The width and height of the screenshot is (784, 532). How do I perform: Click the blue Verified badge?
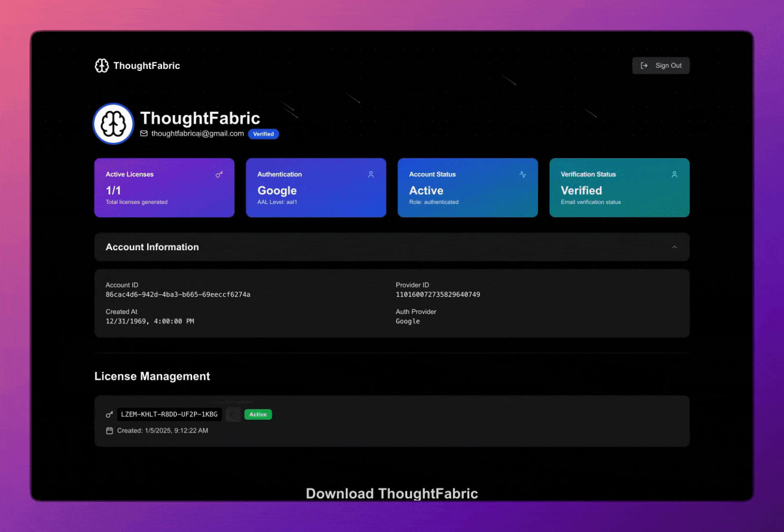pyautogui.click(x=263, y=134)
